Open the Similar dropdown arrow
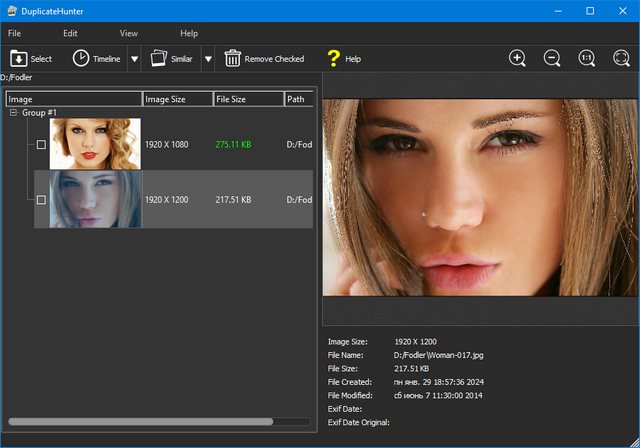Screen dimensions: 640x448 208,59
